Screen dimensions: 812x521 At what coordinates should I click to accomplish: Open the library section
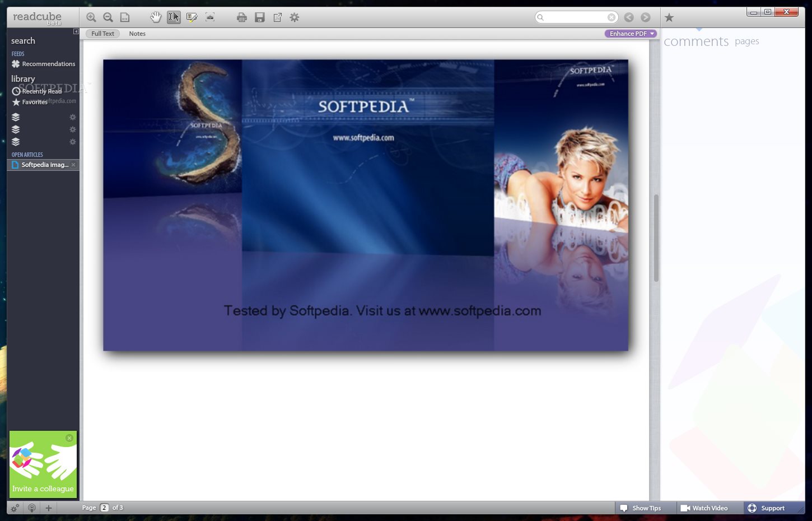23,78
